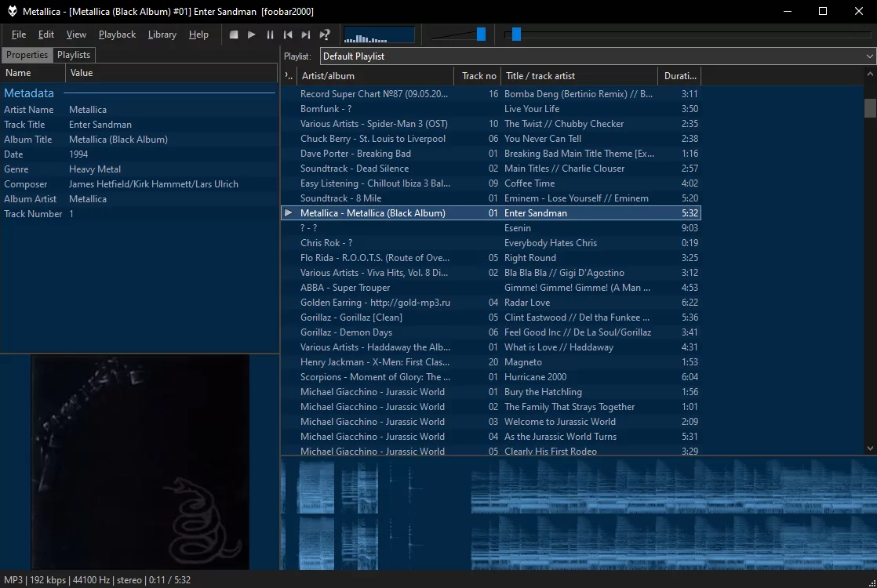
Task: Open the View menu
Action: point(76,34)
